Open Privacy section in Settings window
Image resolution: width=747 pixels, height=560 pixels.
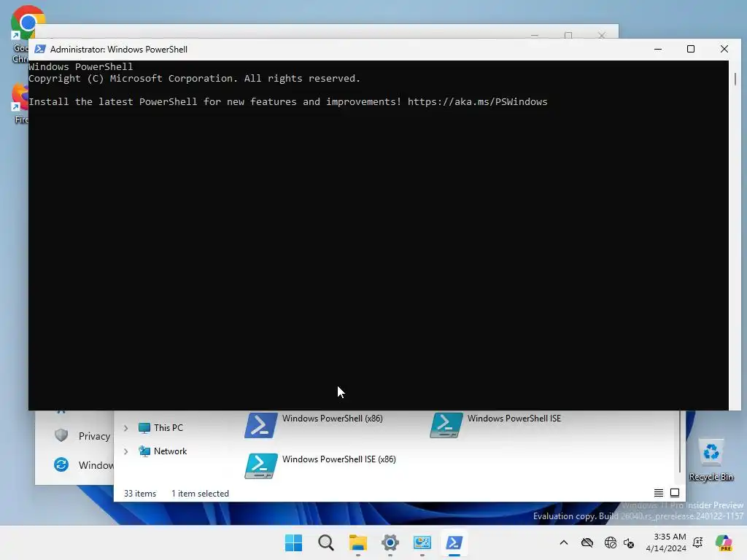(x=82, y=436)
